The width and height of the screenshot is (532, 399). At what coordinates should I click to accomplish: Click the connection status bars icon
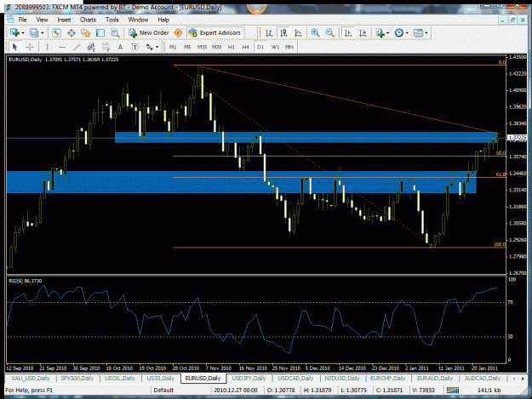(453, 390)
